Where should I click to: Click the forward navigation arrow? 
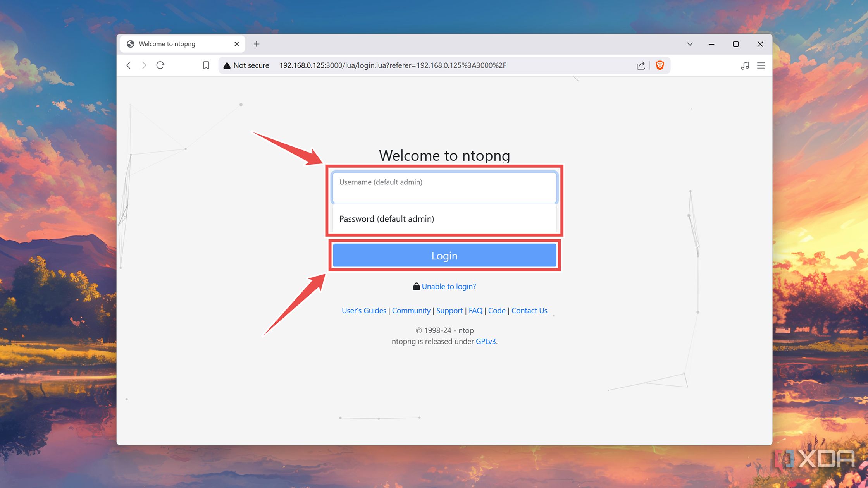pos(144,65)
